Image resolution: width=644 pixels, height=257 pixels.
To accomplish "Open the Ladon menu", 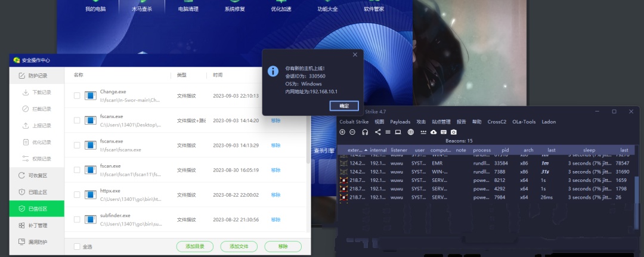I will click(549, 122).
